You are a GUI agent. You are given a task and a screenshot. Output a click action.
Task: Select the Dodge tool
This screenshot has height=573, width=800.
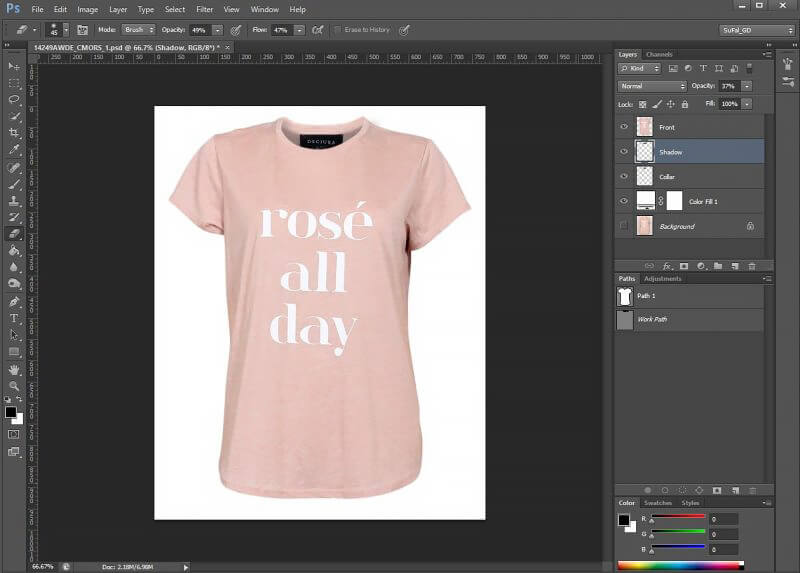point(14,284)
